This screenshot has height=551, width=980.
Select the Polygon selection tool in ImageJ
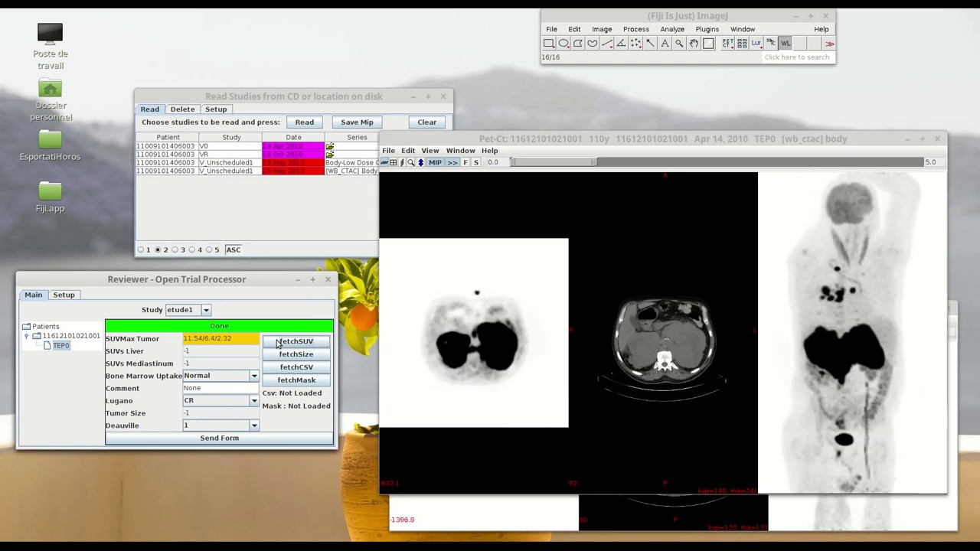click(578, 43)
